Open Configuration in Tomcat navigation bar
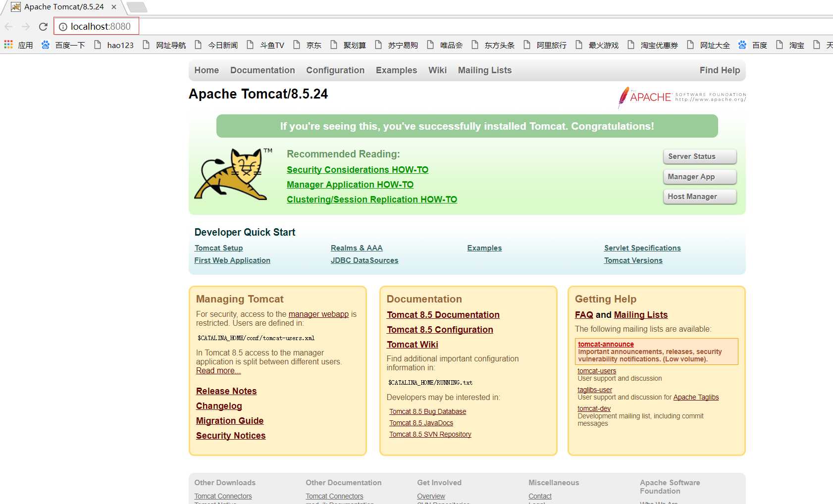The width and height of the screenshot is (833, 504). [335, 70]
